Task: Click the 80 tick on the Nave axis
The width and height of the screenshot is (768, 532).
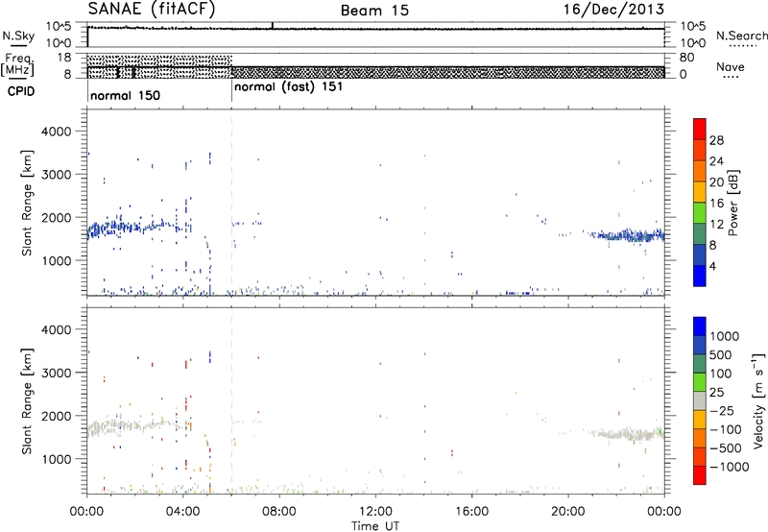Action: 686,58
